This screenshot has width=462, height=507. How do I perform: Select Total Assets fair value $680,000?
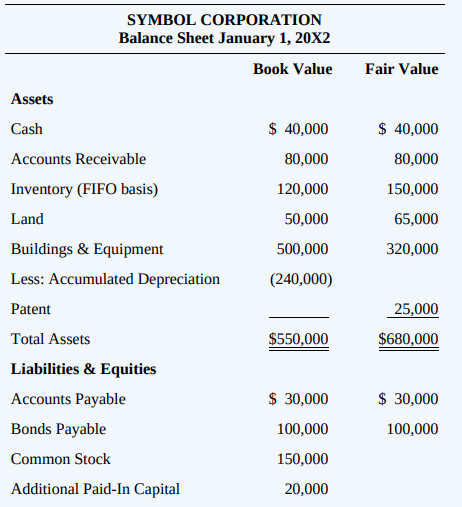point(408,339)
